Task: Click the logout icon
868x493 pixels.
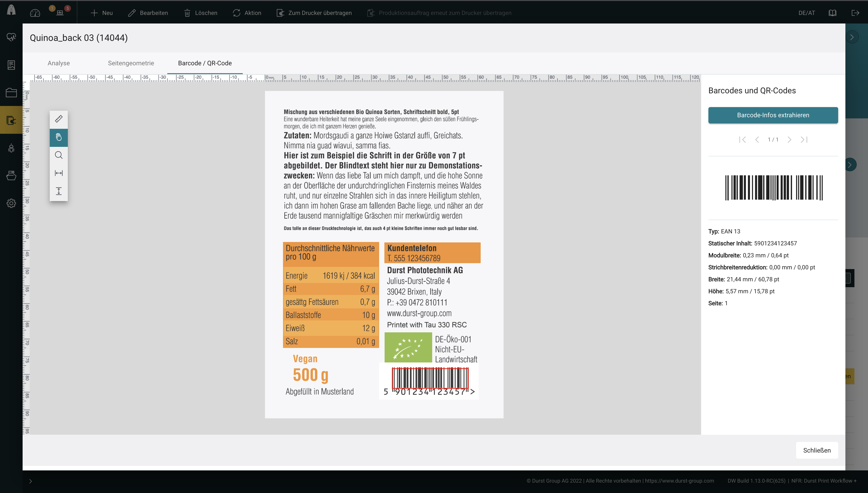Action: [855, 13]
